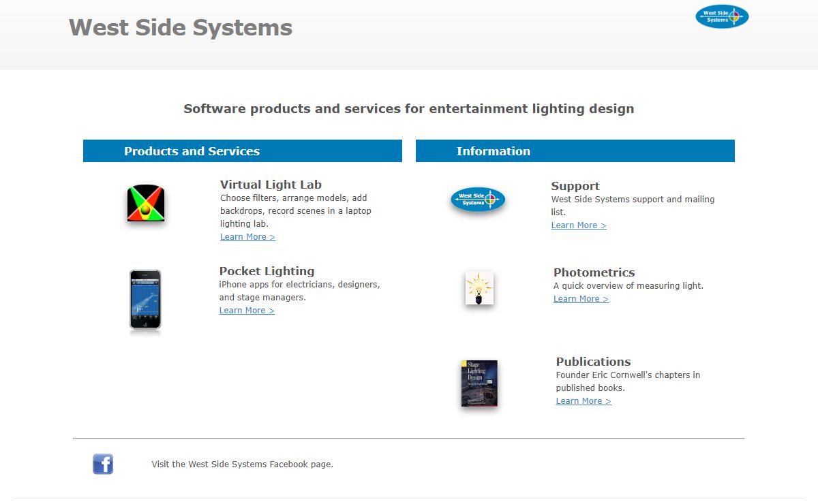Click the support and mailing list description
This screenshot has width=818, height=504.
[x=633, y=206]
